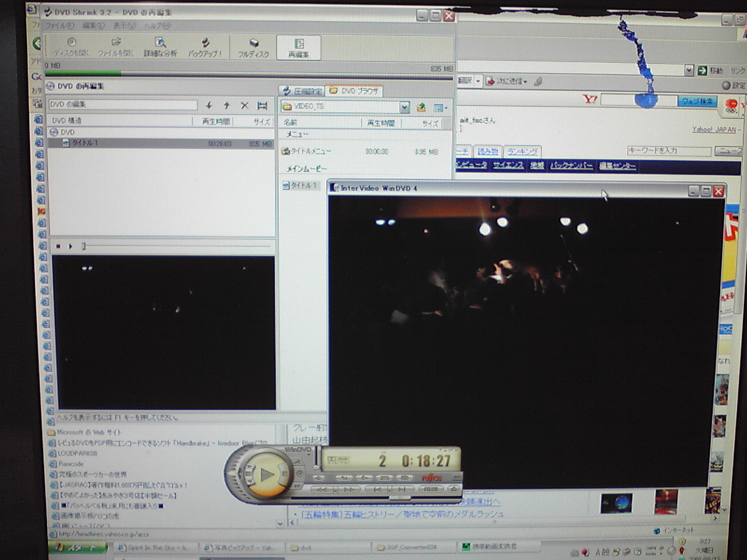Open the ランキング tab on the Yahoo page
Screen dimensions: 747x560
click(x=522, y=151)
